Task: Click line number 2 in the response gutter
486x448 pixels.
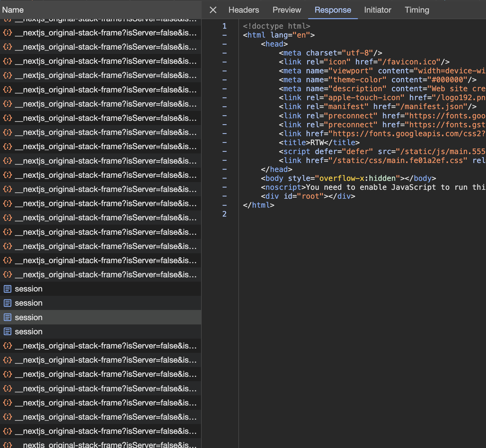Action: click(x=224, y=214)
